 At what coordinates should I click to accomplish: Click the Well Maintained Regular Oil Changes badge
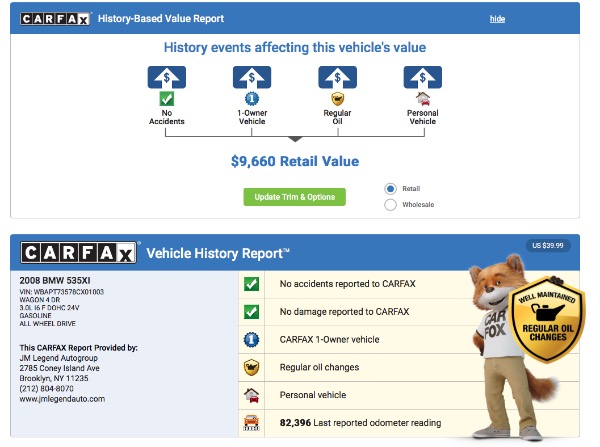(x=547, y=320)
